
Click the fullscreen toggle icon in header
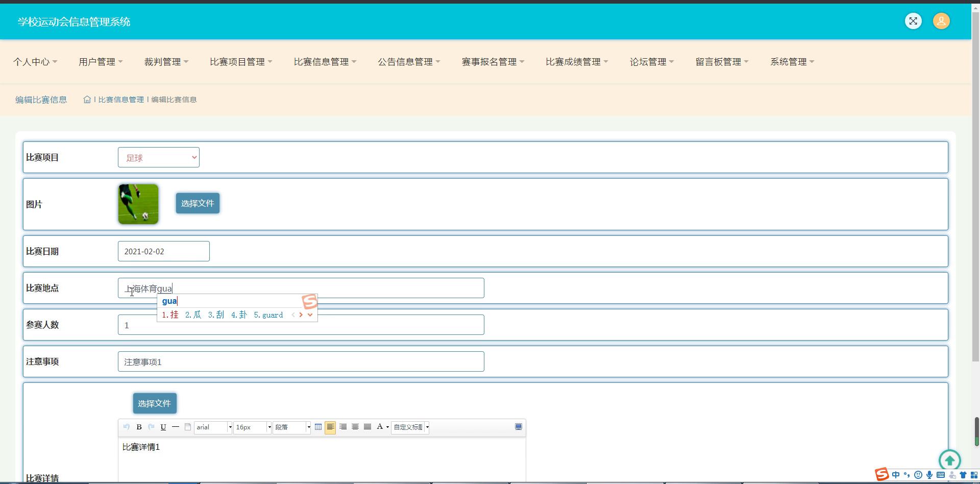click(x=913, y=21)
